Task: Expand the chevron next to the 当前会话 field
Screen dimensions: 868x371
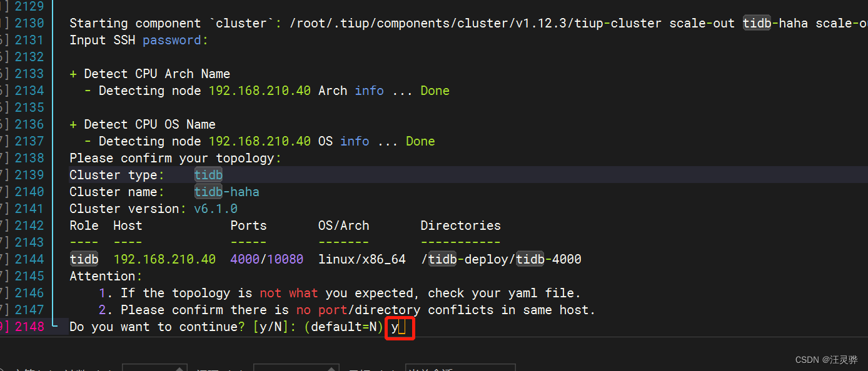Action: [x=510, y=367]
